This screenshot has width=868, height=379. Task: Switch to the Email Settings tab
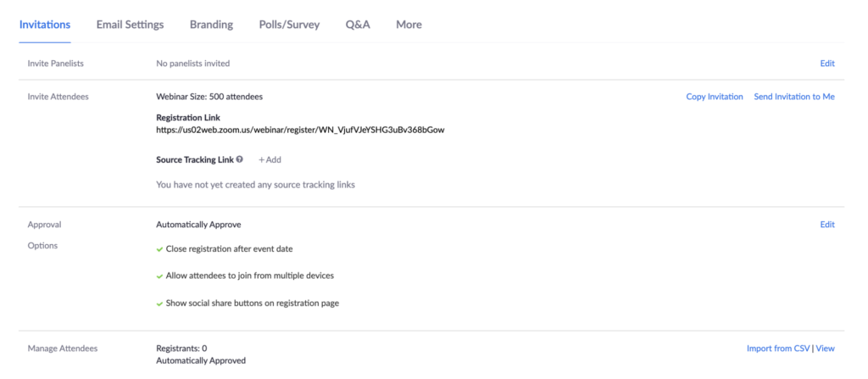(130, 25)
